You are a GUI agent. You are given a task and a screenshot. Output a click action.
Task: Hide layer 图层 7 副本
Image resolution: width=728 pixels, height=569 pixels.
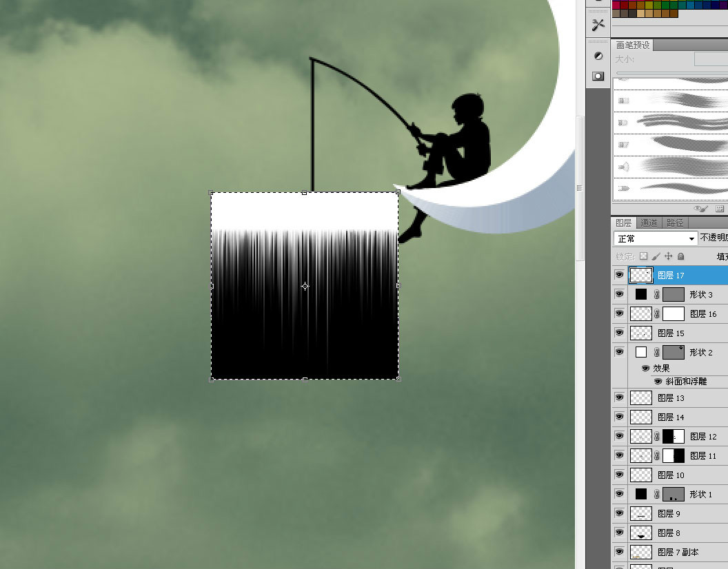[619, 552]
